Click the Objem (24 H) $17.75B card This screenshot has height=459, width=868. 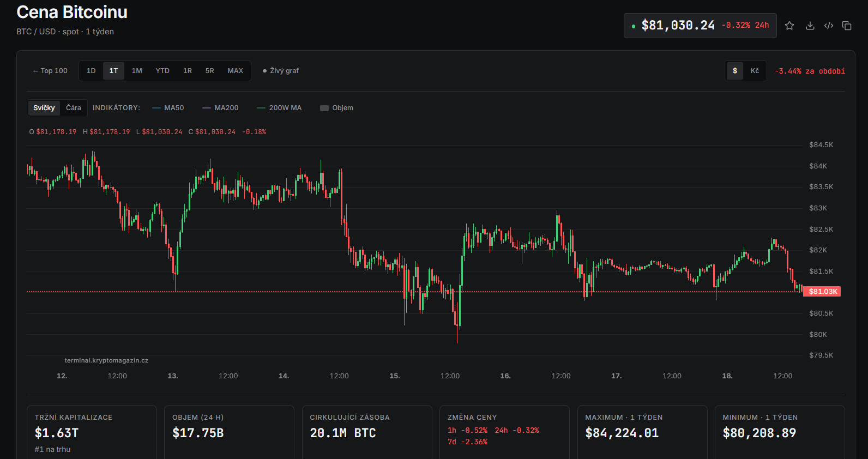[229, 432]
